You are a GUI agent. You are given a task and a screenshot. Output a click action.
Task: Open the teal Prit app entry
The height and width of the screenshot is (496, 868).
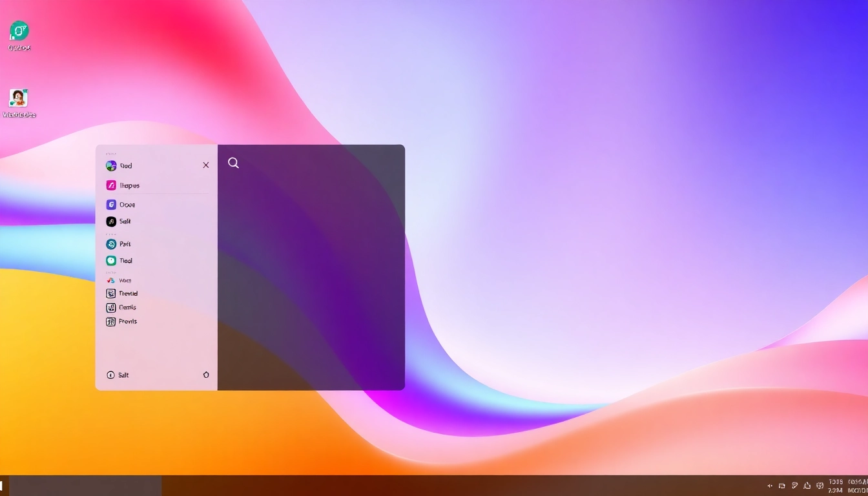111,244
